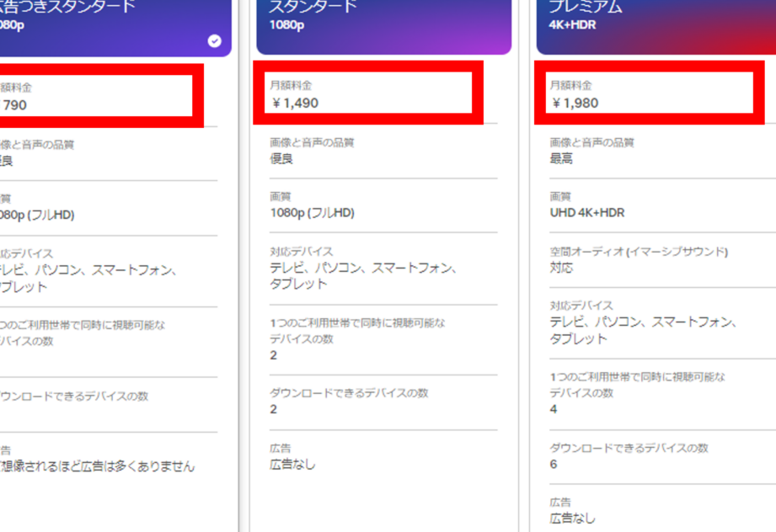This screenshot has width=776, height=532.
Task: Click the ¥1,980 monthly price box
Action: click(x=650, y=93)
